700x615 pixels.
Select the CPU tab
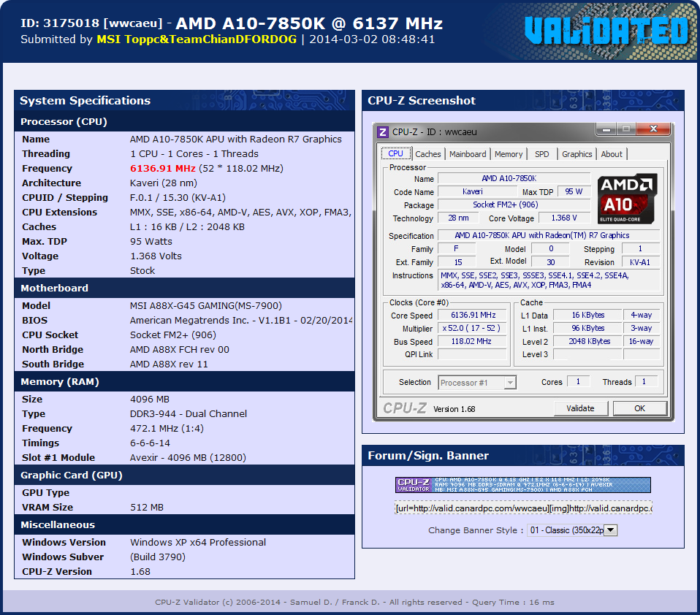coord(395,153)
